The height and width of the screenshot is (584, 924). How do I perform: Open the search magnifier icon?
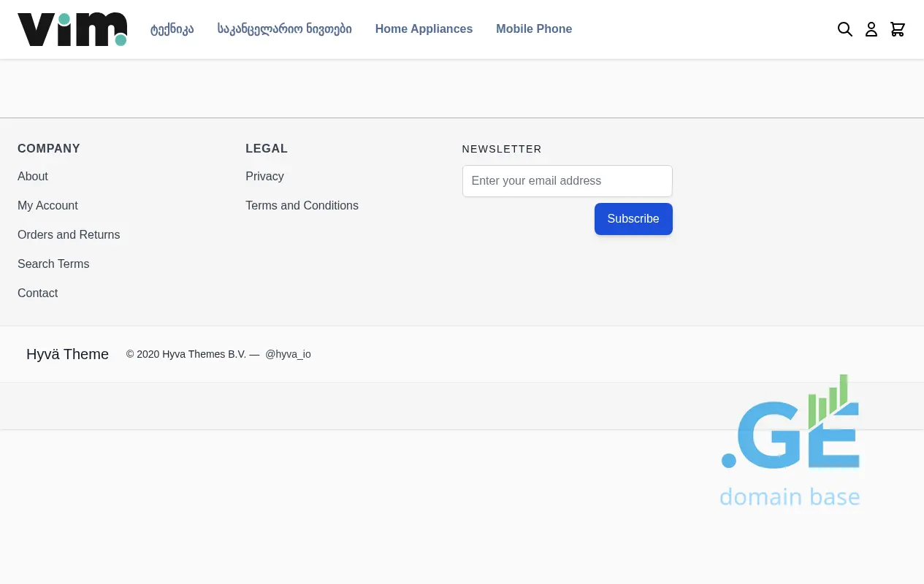(x=844, y=29)
